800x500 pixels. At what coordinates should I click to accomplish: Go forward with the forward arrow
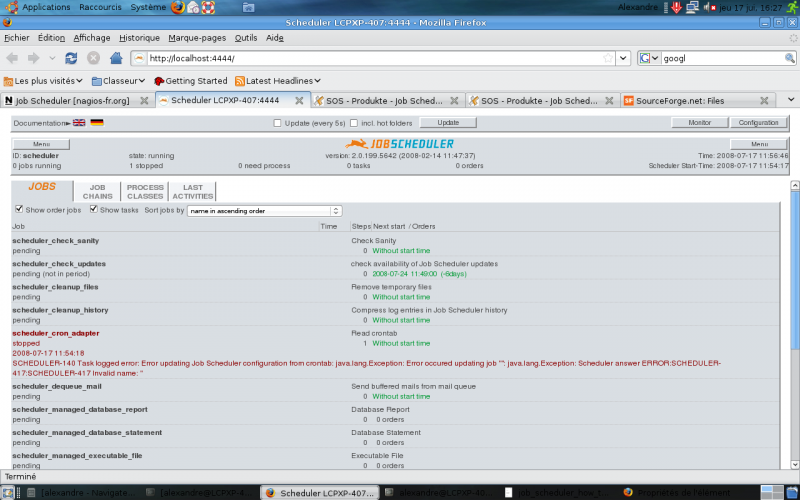pyautogui.click(x=34, y=58)
